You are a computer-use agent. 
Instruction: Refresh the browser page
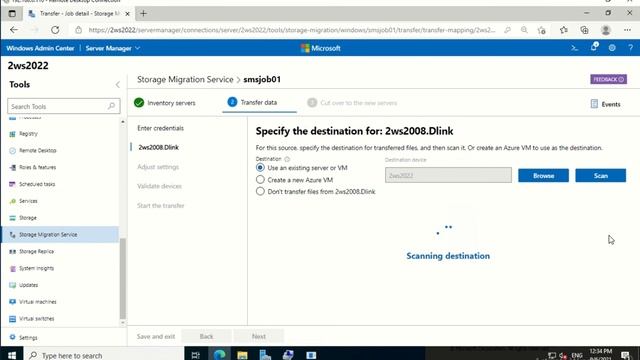coord(55,30)
